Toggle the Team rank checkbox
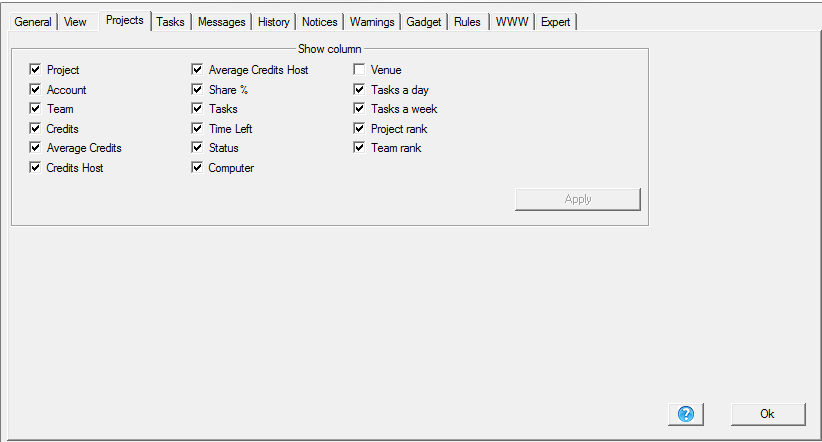 pos(359,147)
